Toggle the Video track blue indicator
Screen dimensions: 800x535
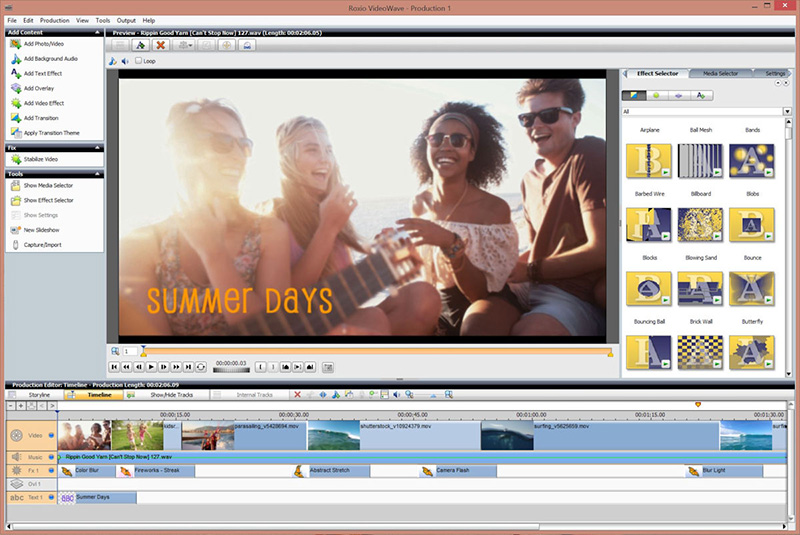[x=51, y=436]
